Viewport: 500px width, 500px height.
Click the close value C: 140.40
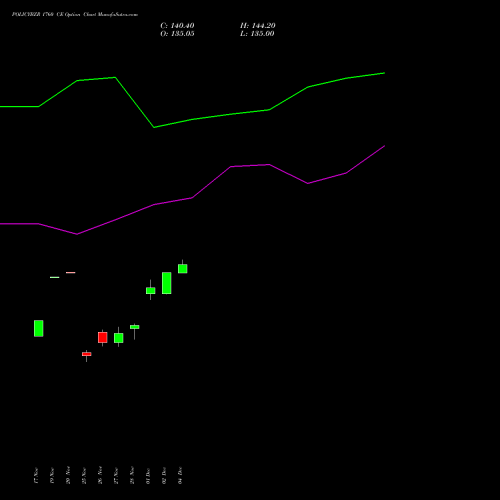[x=177, y=26]
